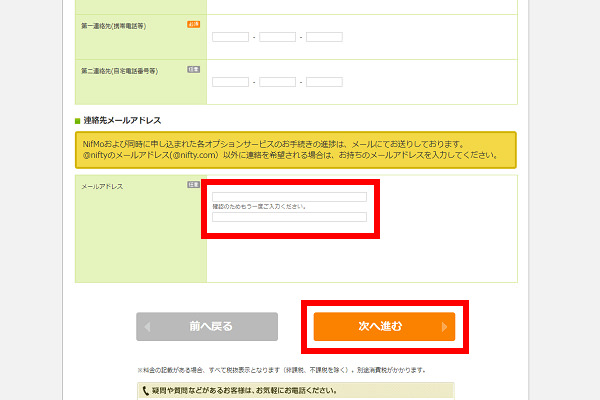600x400 pixels.
Task: Click the 連絡先メールアドレス heading
Action: [122, 121]
